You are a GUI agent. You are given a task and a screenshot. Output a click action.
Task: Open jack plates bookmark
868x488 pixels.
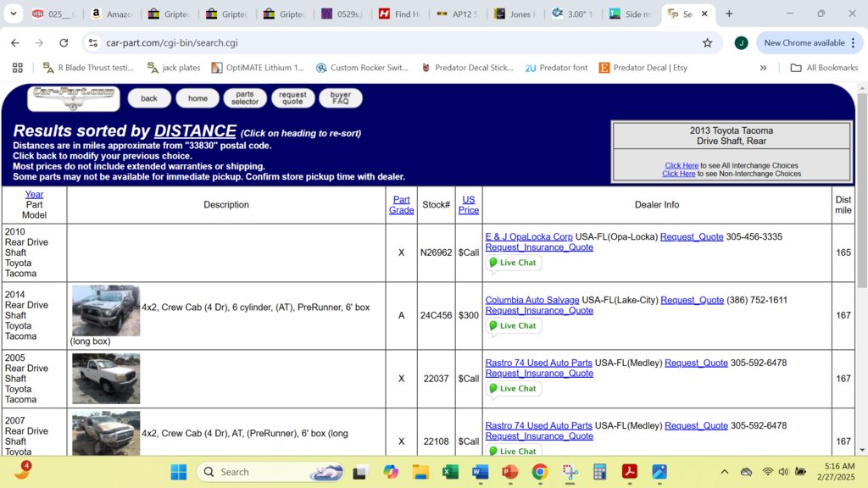(x=174, y=68)
